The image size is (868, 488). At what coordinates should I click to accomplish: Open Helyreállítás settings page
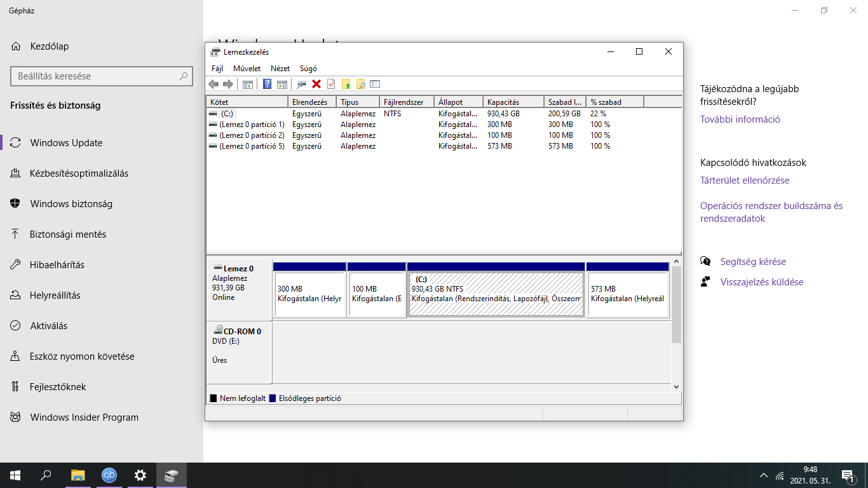[x=102, y=295]
